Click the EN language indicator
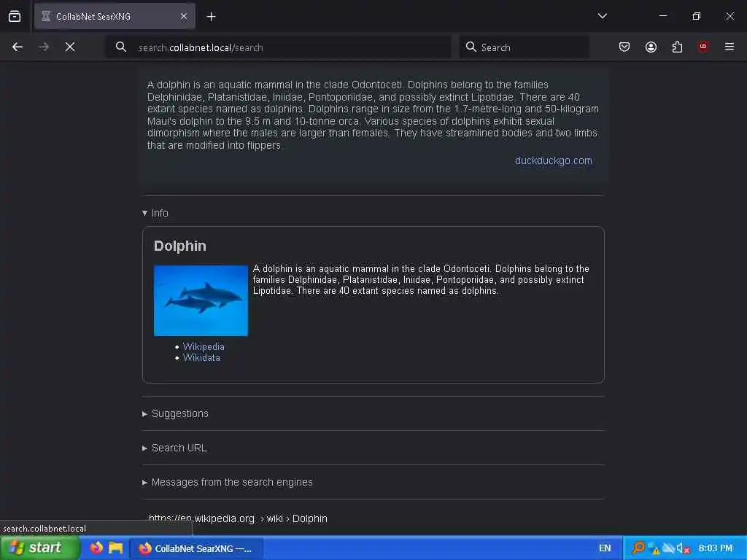The image size is (747, 560). 605,548
